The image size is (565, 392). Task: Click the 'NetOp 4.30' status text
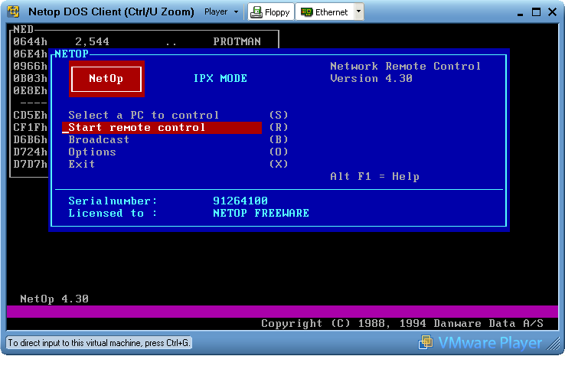(x=54, y=299)
